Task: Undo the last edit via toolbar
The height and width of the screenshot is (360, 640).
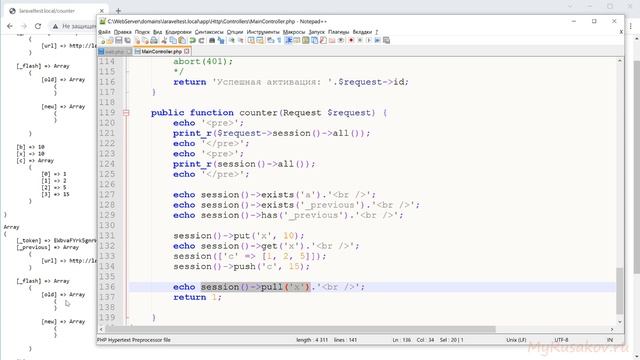Action: click(x=193, y=40)
